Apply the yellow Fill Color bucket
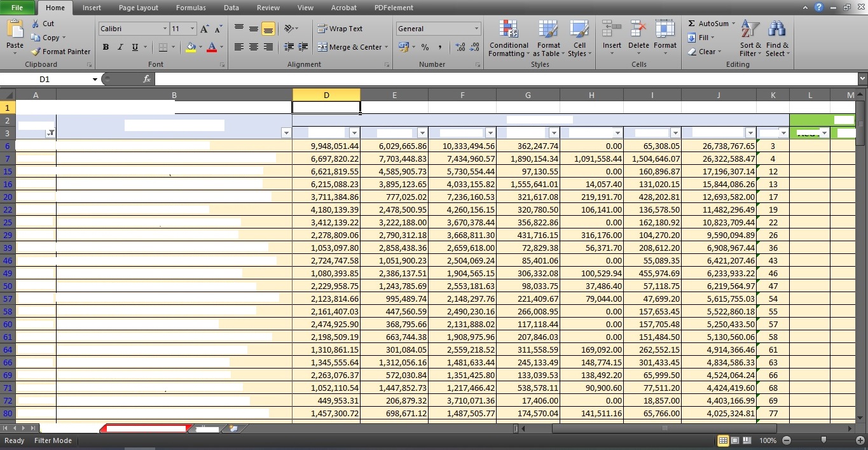 [x=191, y=47]
